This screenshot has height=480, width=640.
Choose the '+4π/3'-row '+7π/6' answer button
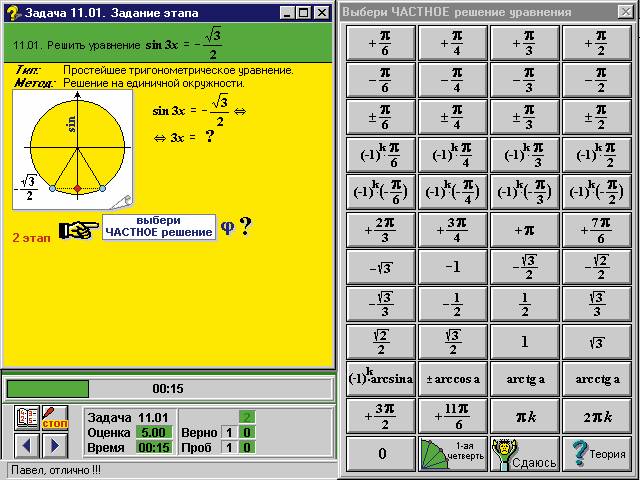coord(596,229)
